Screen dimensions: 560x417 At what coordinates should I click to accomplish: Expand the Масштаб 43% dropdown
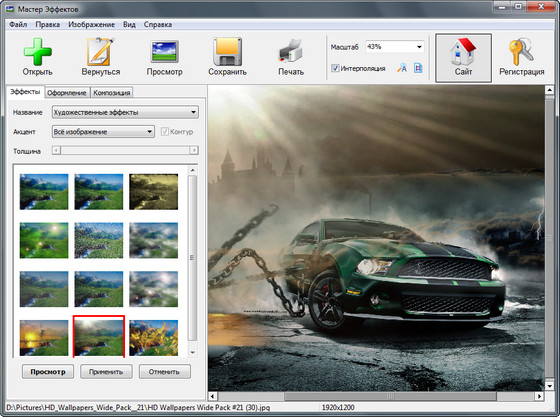point(395,47)
